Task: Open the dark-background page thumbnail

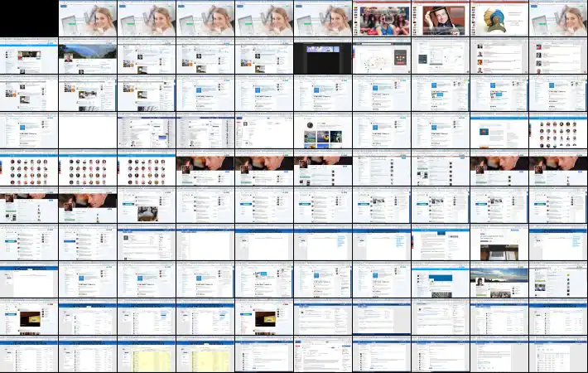Action: pos(323,56)
